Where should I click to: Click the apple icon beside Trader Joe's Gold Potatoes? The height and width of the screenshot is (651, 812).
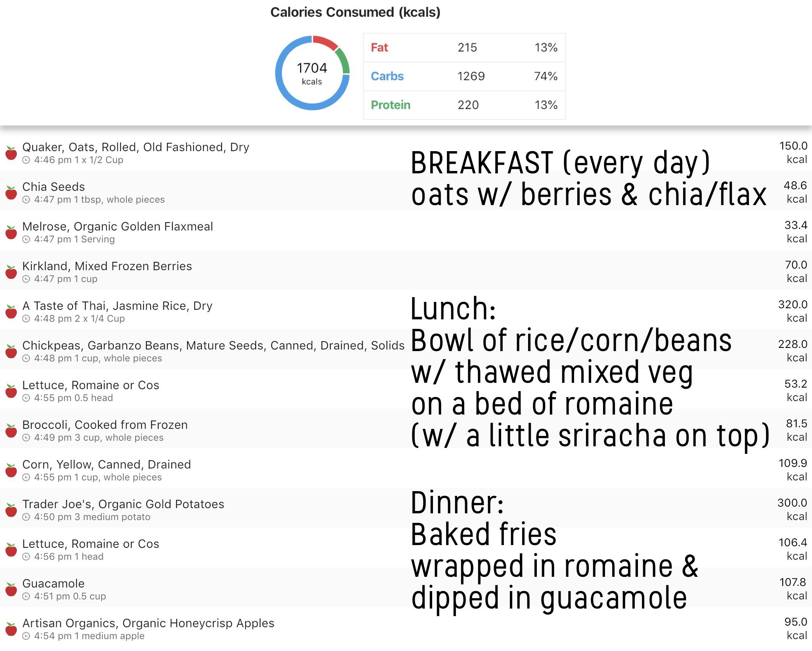click(x=11, y=510)
